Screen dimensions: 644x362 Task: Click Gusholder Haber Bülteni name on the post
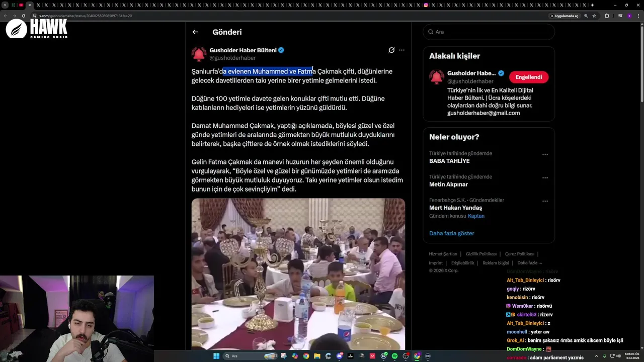click(243, 50)
